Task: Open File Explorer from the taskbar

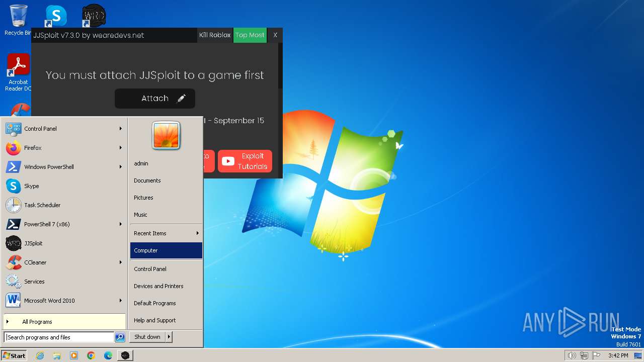Action: pyautogui.click(x=57, y=355)
